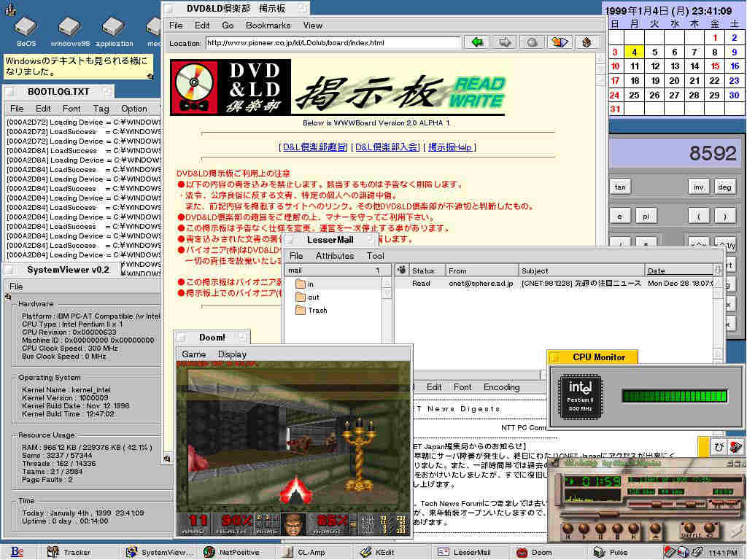Open the Be menu in the Deskbar

click(18, 552)
